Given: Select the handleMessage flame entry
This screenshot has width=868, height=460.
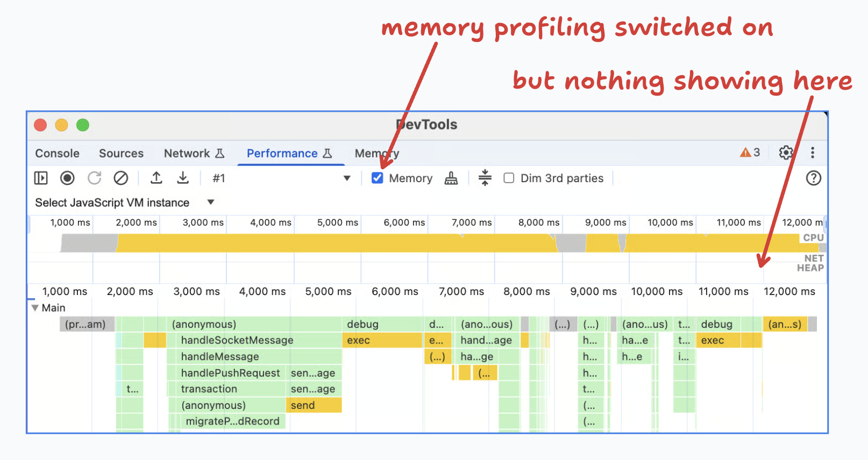Looking at the screenshot, I should coord(254,356).
